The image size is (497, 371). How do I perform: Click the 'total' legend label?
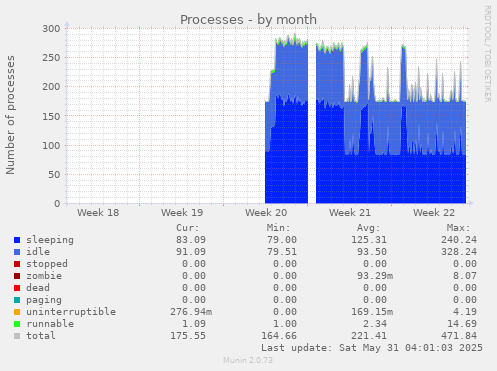(x=41, y=336)
